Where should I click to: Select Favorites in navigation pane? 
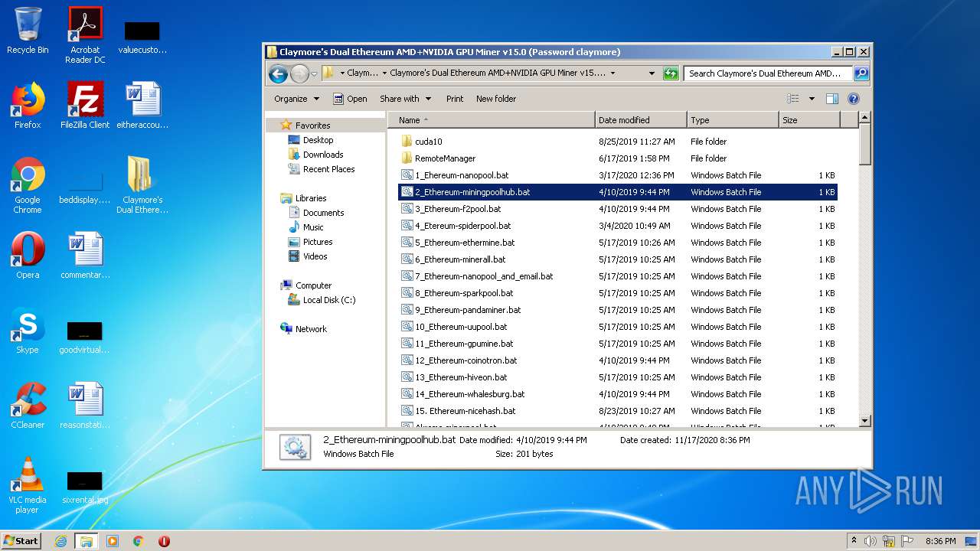pyautogui.click(x=312, y=126)
